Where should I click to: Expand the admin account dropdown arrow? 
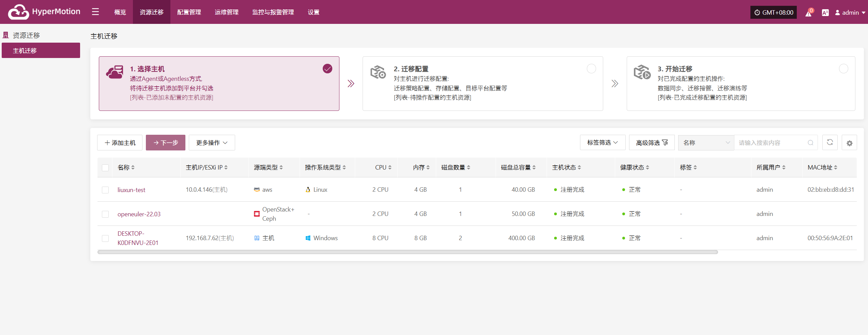(864, 13)
